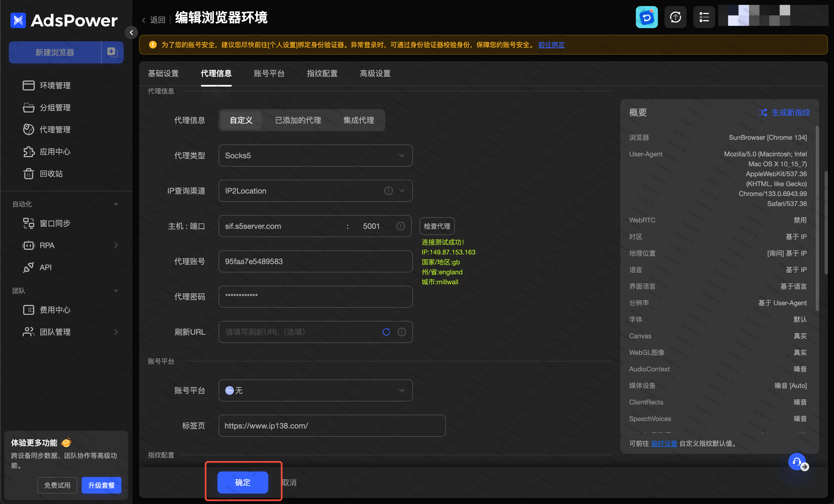Click the 代理账号 input field
This screenshot has width=834, height=504.
tap(315, 261)
